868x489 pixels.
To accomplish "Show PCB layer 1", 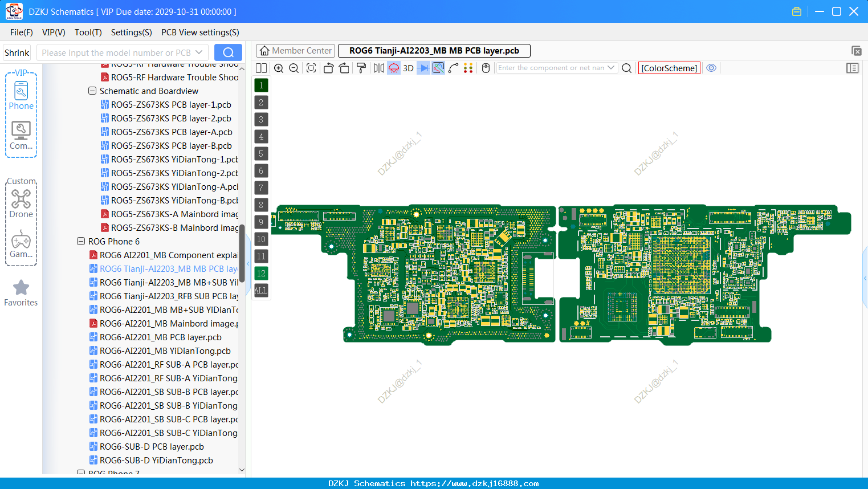I will pos(261,85).
